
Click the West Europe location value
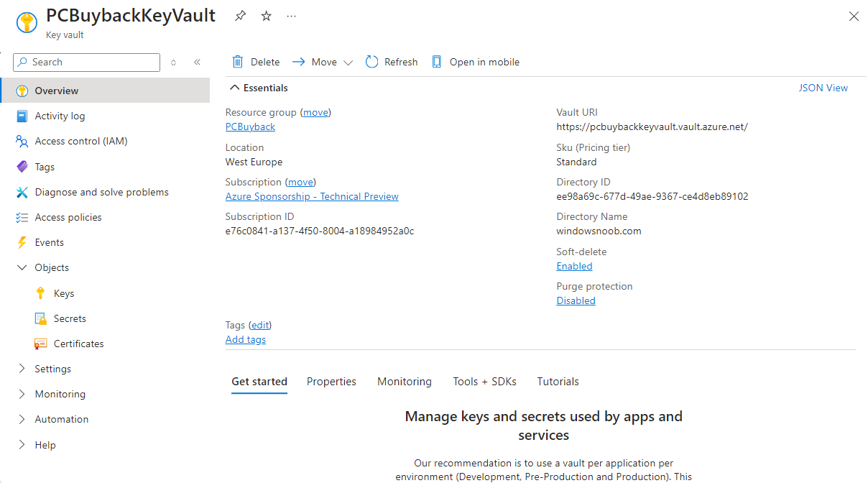pyautogui.click(x=254, y=162)
